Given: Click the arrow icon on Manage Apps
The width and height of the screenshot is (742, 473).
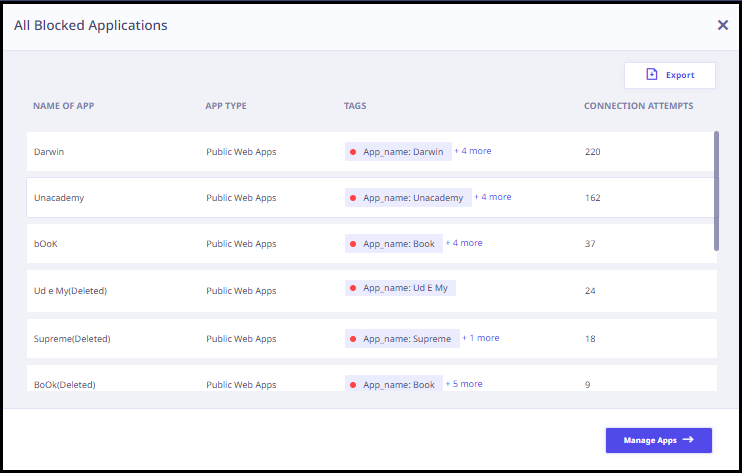Looking at the screenshot, I should (688, 440).
